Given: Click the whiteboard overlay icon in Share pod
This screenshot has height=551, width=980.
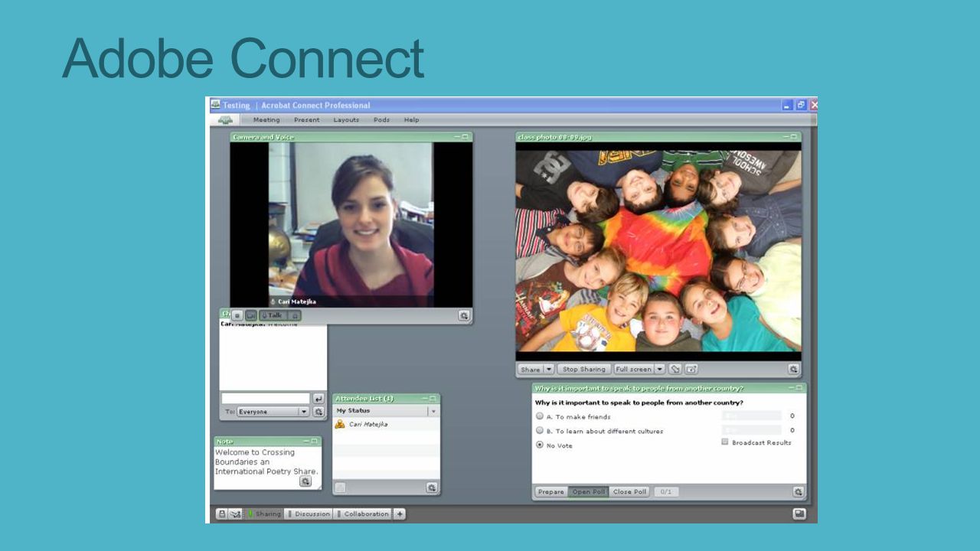Looking at the screenshot, I should point(691,369).
